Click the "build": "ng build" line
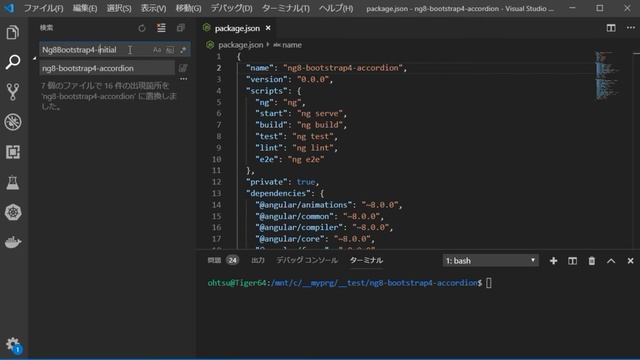Image resolution: width=640 pixels, height=360 pixels. pyautogui.click(x=301, y=125)
